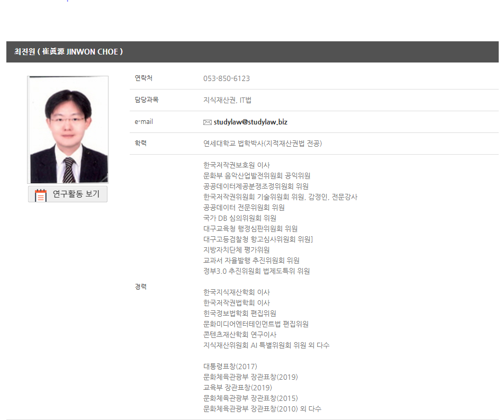Click the envelope icon before the email address
The width and height of the screenshot is (504, 420).
207,122
